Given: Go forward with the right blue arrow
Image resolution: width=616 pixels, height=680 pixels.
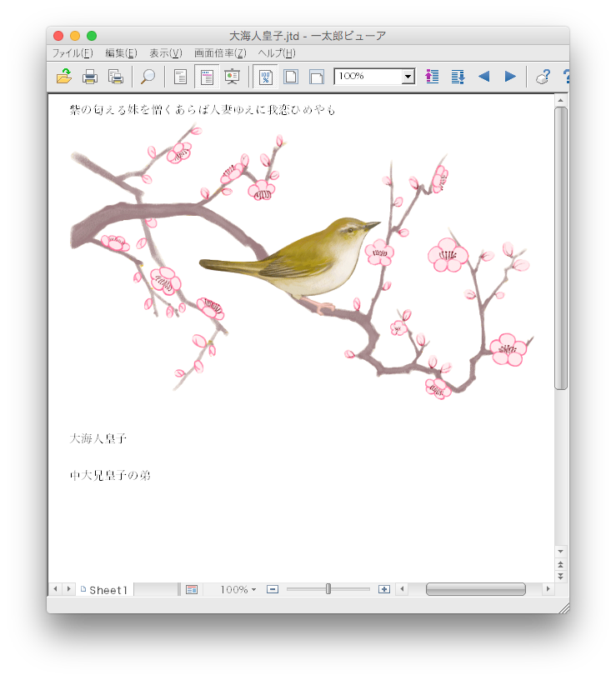Looking at the screenshot, I should tap(510, 77).
